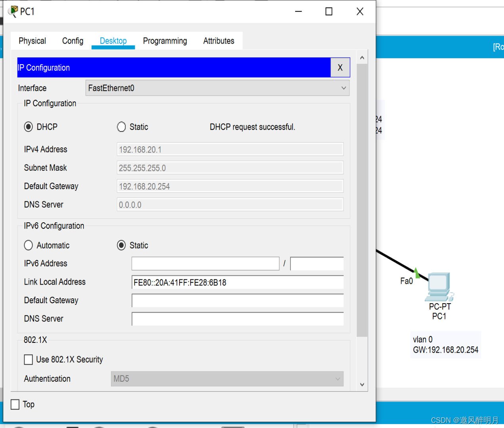
Task: Toggle the Top checkbox
Action: click(15, 404)
